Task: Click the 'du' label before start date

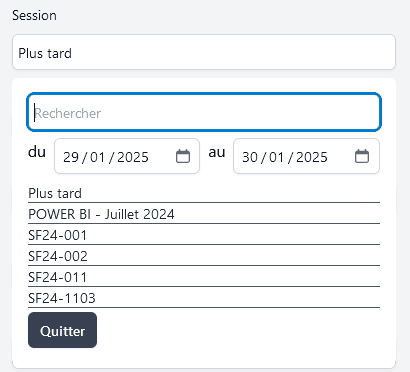Action: pyautogui.click(x=37, y=152)
